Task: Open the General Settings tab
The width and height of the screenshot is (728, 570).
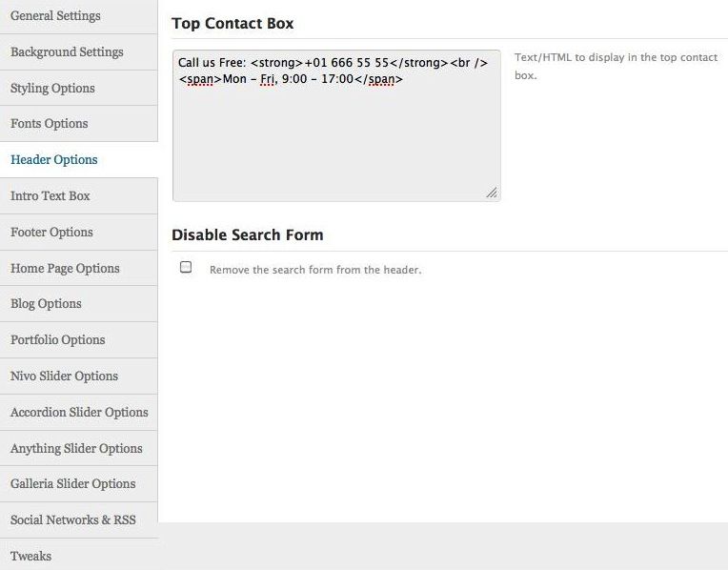Action: tap(55, 16)
